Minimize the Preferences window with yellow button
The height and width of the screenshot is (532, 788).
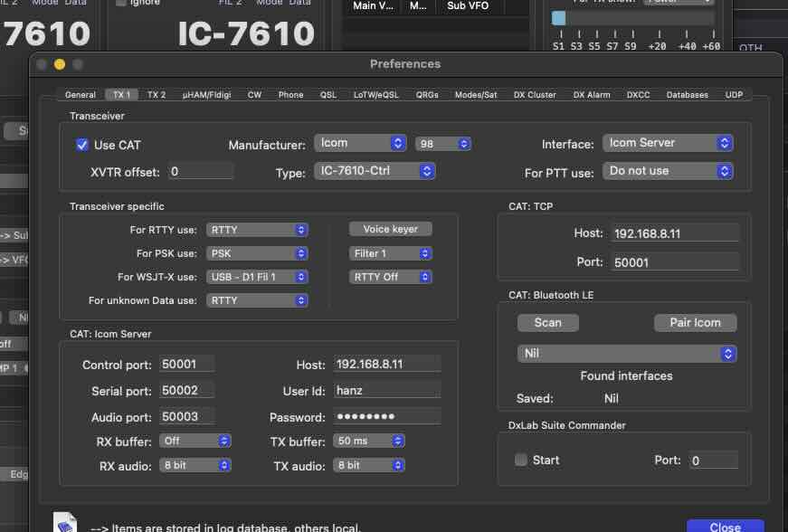[60, 64]
